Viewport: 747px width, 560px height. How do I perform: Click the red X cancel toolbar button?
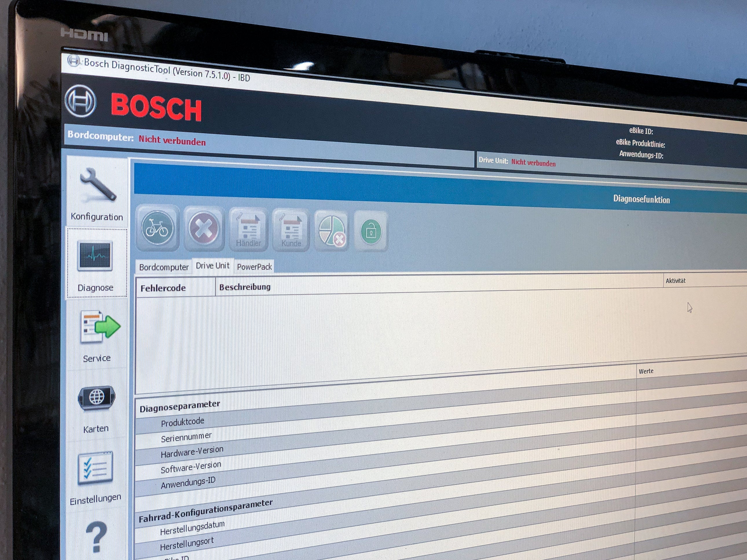tap(204, 229)
